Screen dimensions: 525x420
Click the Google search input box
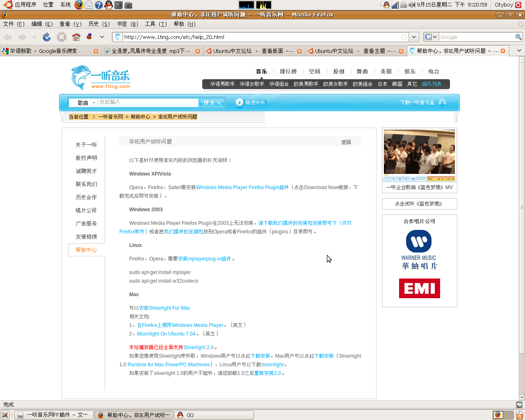[477, 37]
